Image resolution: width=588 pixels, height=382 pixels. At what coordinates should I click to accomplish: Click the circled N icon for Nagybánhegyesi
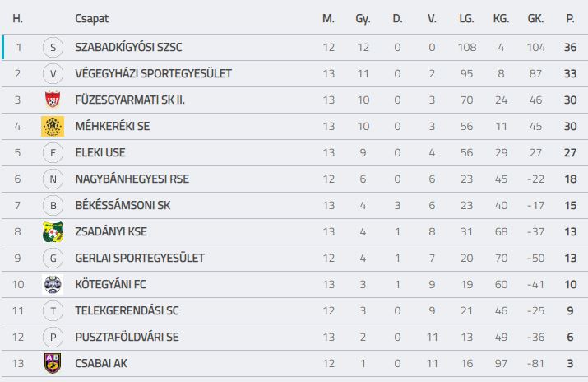click(x=53, y=179)
